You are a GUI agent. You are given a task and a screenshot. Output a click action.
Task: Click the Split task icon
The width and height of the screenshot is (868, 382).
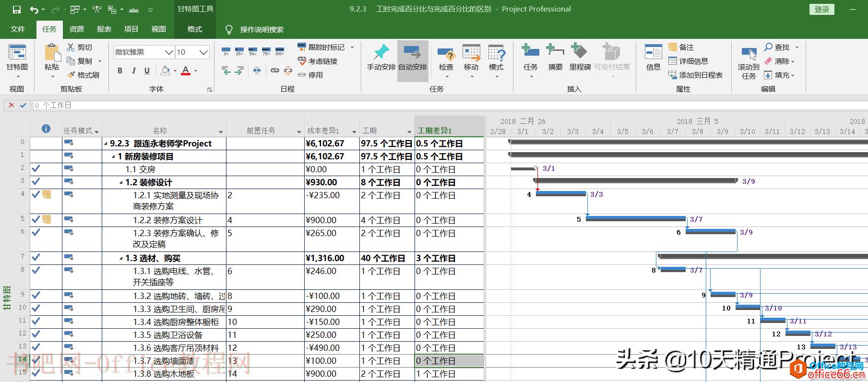point(257,71)
